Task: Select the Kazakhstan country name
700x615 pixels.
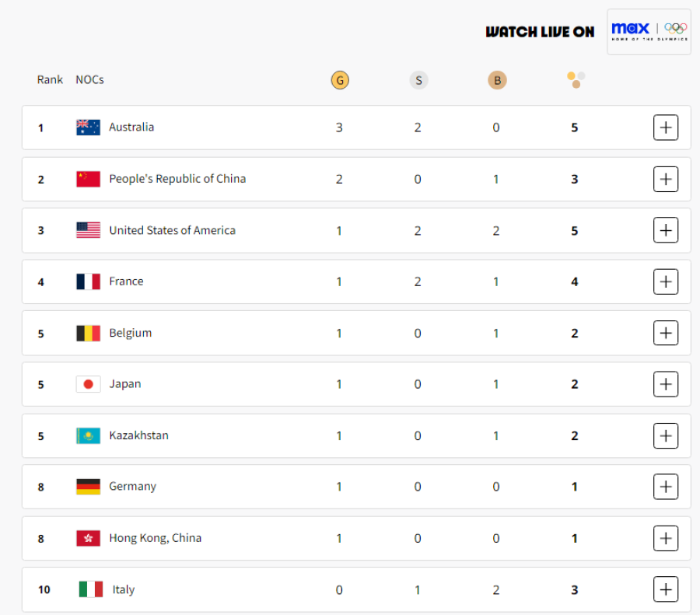Action: [139, 435]
